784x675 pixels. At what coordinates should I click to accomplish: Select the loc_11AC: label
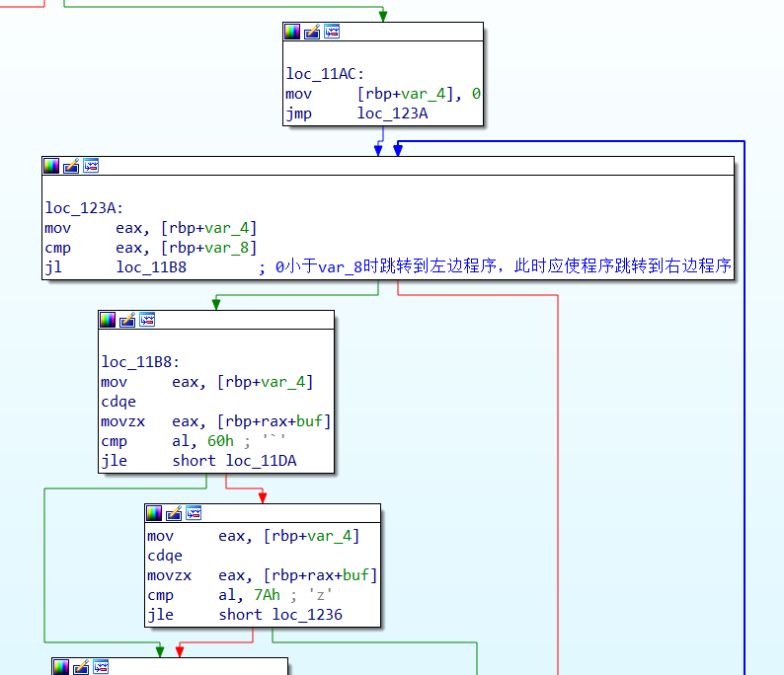point(325,74)
